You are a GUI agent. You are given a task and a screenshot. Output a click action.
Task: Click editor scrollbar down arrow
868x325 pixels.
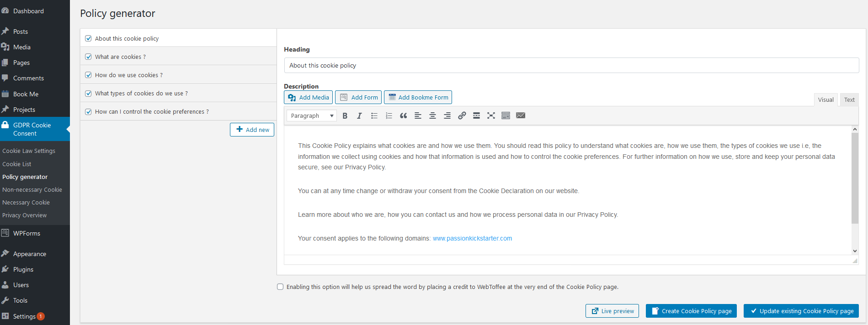[x=855, y=251]
